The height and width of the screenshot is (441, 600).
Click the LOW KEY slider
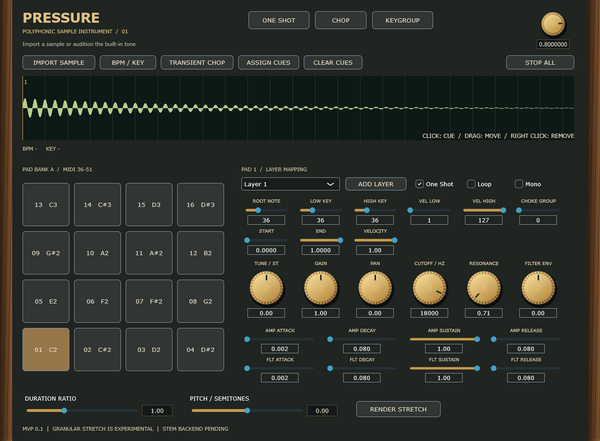pyautogui.click(x=321, y=210)
